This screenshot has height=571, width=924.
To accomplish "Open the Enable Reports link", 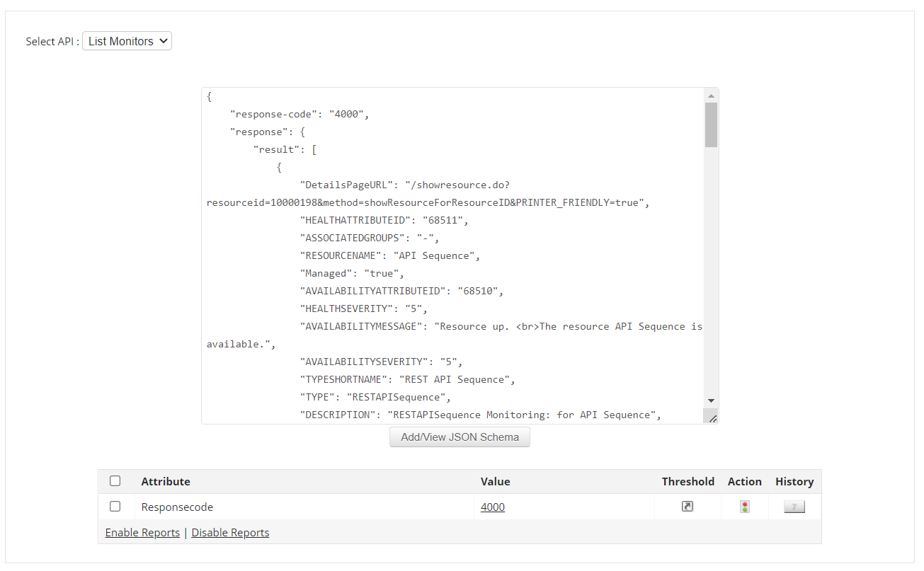I will [142, 532].
